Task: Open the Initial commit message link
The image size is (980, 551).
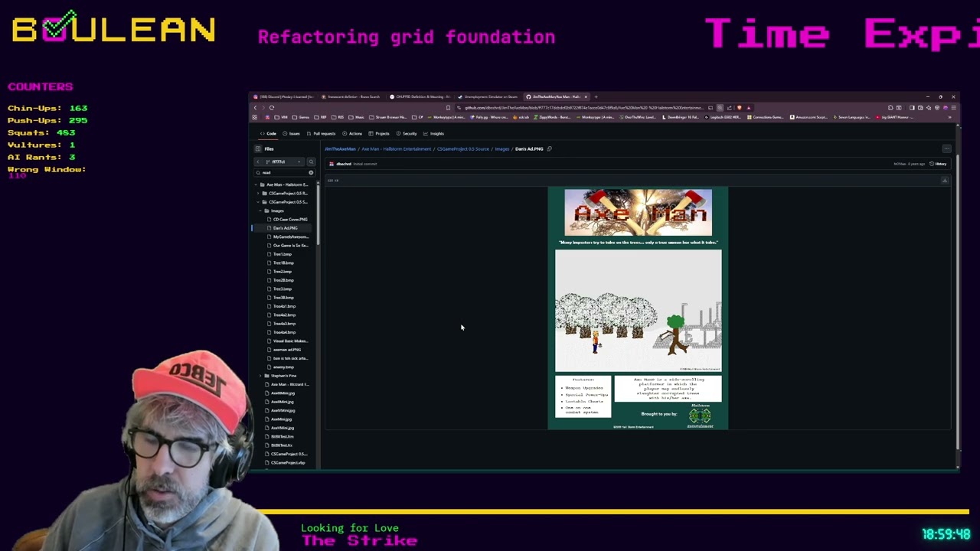Action: tap(365, 164)
